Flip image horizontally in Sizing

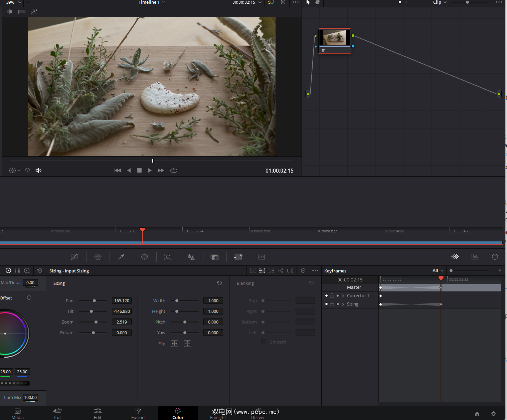coord(174,344)
